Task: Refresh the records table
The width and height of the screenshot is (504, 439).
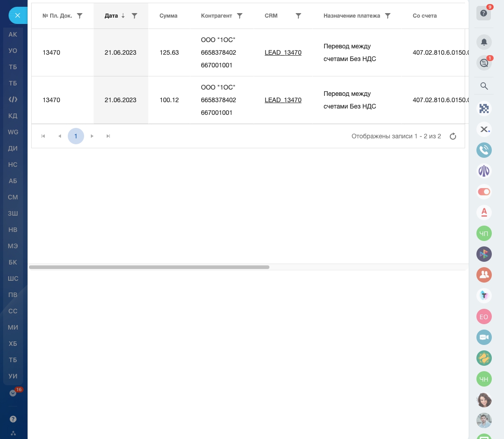Action: [453, 137]
